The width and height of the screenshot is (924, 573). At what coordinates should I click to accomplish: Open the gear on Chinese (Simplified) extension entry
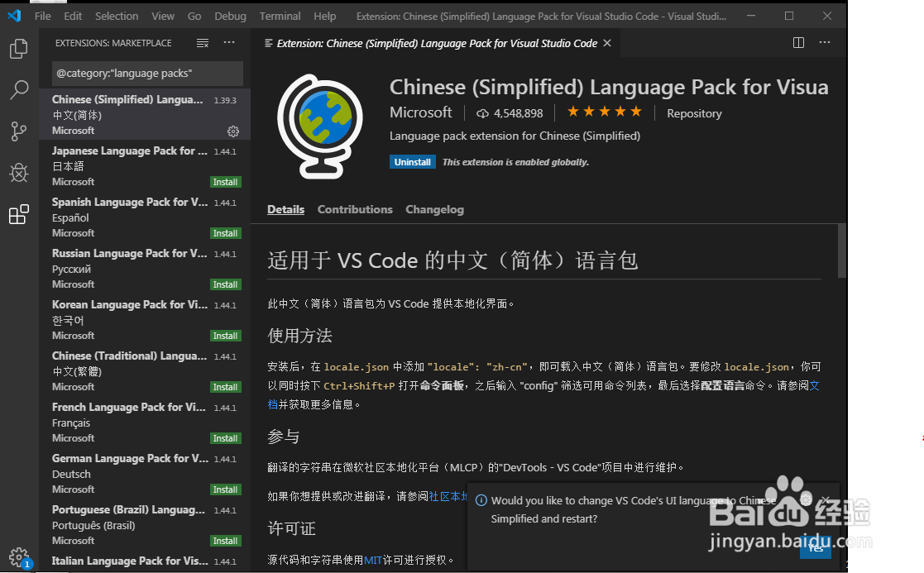232,131
